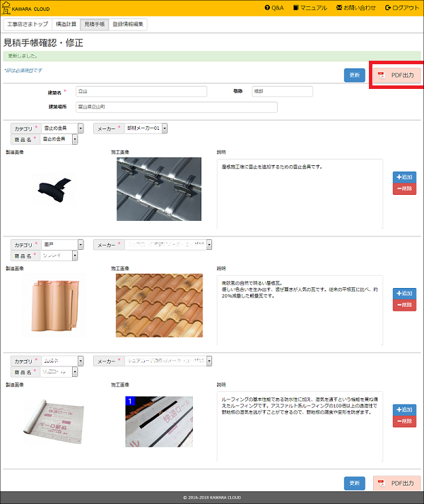This screenshot has width=424, height=504.
Task: Click ログアウト to log out
Action: tap(402, 8)
